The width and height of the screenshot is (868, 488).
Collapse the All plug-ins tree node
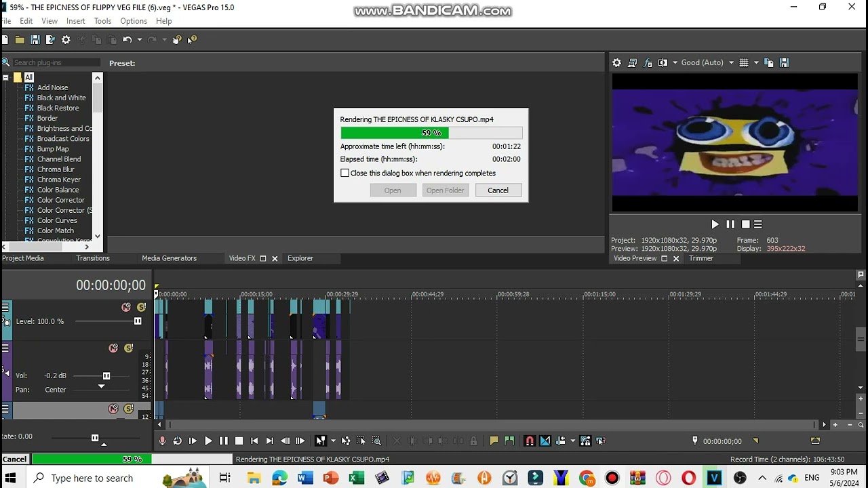pos(5,77)
